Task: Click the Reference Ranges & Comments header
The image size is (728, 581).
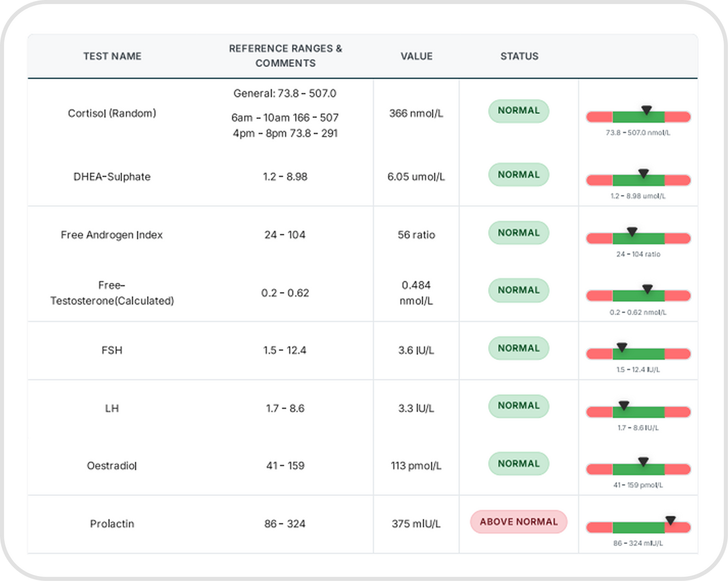Action: [x=285, y=56]
